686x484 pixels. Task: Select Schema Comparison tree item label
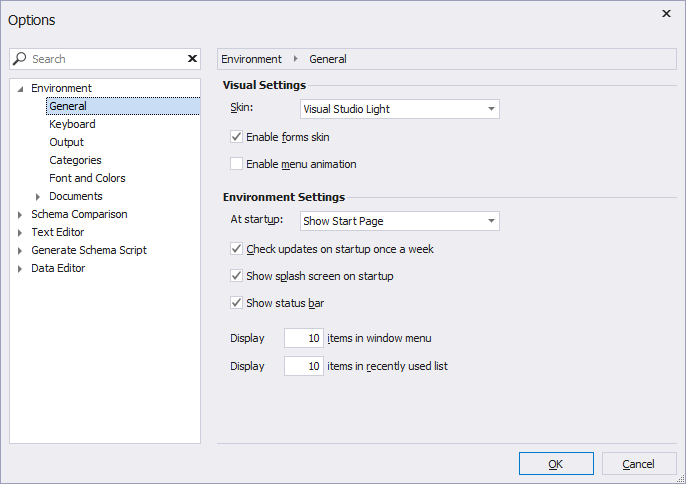[79, 214]
